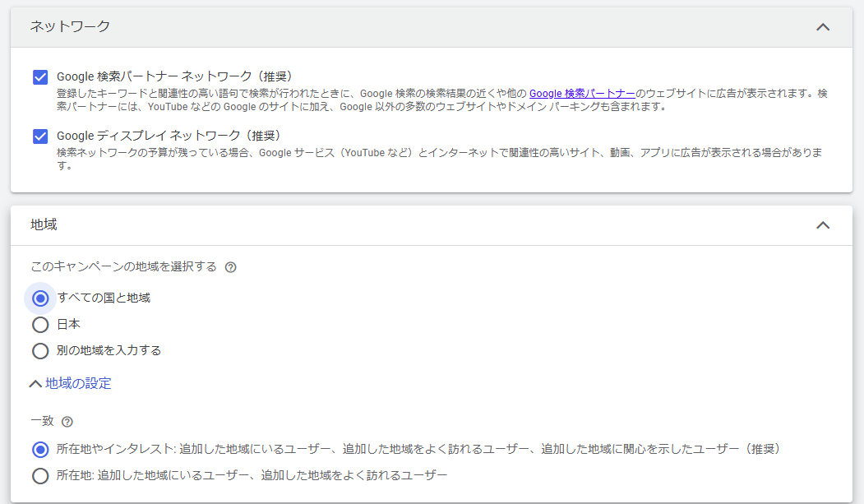The height and width of the screenshot is (504, 864).
Task: Open help icon beside このキャンペーンの地域を選択する
Action: pyautogui.click(x=231, y=267)
